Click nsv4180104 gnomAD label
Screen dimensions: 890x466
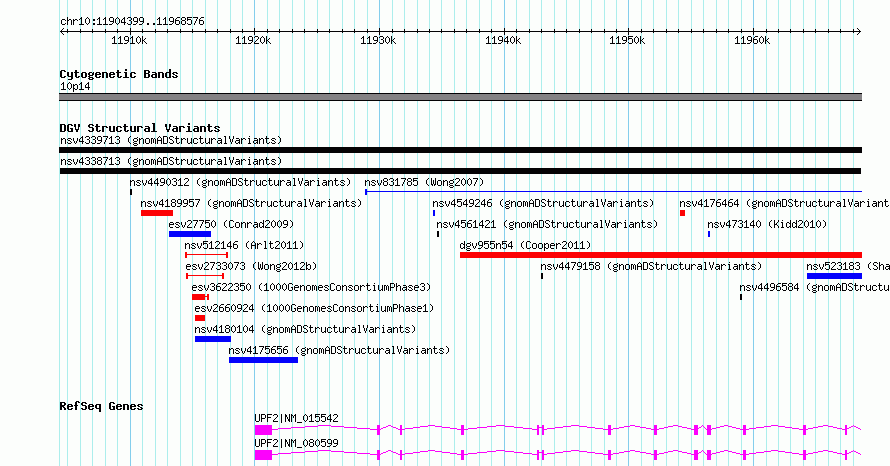(305, 329)
